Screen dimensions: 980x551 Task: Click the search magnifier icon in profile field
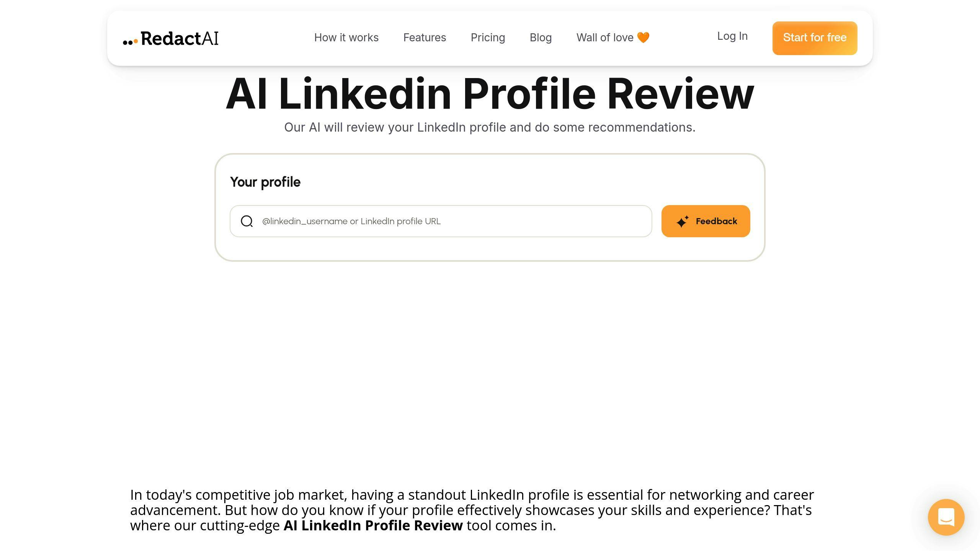coord(247,221)
